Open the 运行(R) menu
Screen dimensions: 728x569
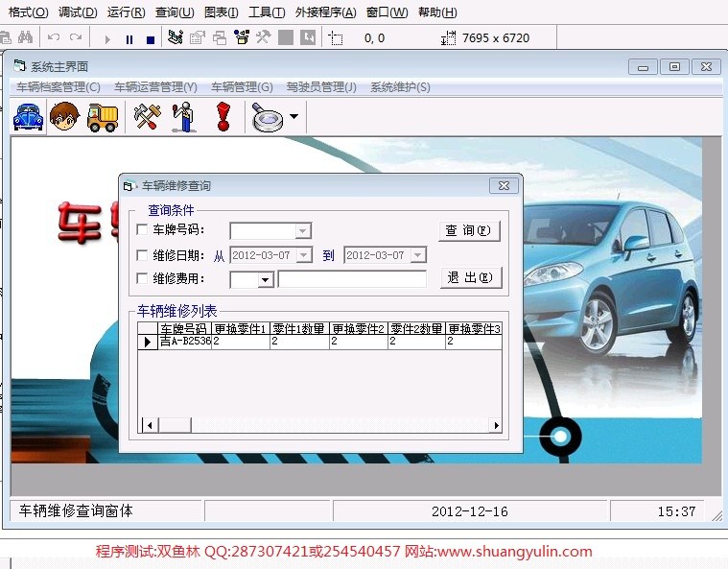[x=127, y=12]
